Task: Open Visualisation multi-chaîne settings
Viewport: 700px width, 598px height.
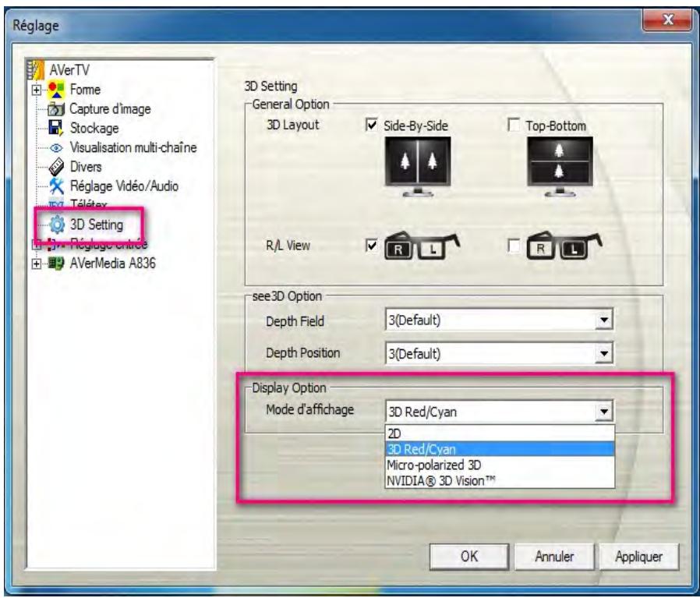Action: (x=133, y=147)
